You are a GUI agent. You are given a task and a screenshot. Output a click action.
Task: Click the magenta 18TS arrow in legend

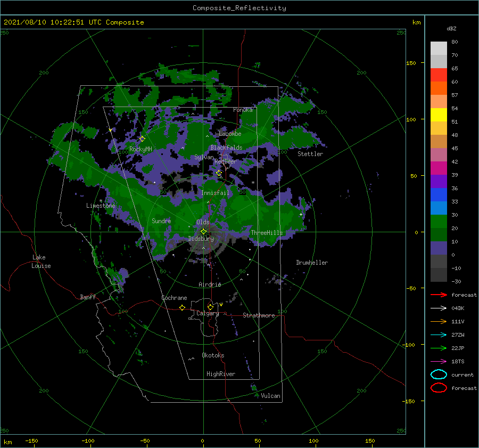pos(439,362)
